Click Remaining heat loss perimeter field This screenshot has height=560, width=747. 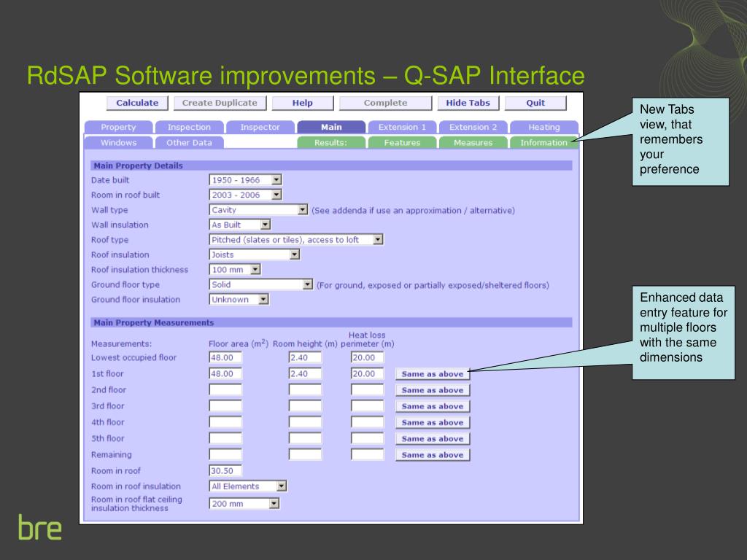pos(368,455)
